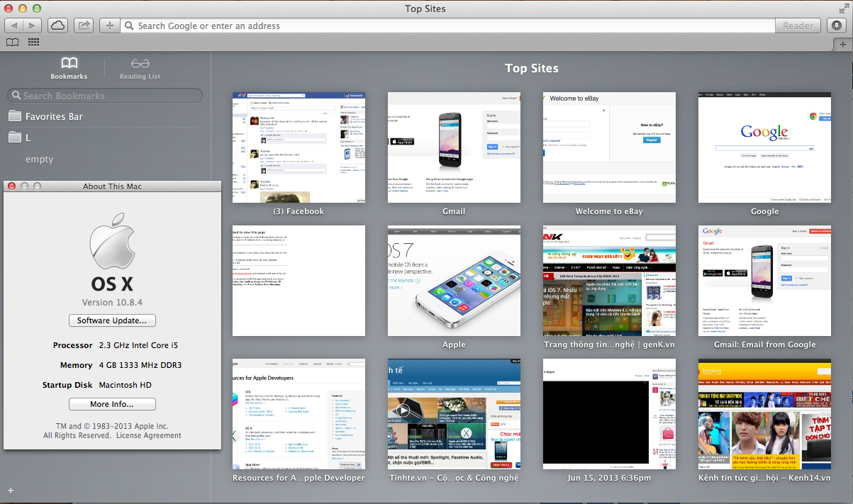Click the Version 10.8.4 text
This screenshot has width=853, height=504.
click(x=112, y=302)
